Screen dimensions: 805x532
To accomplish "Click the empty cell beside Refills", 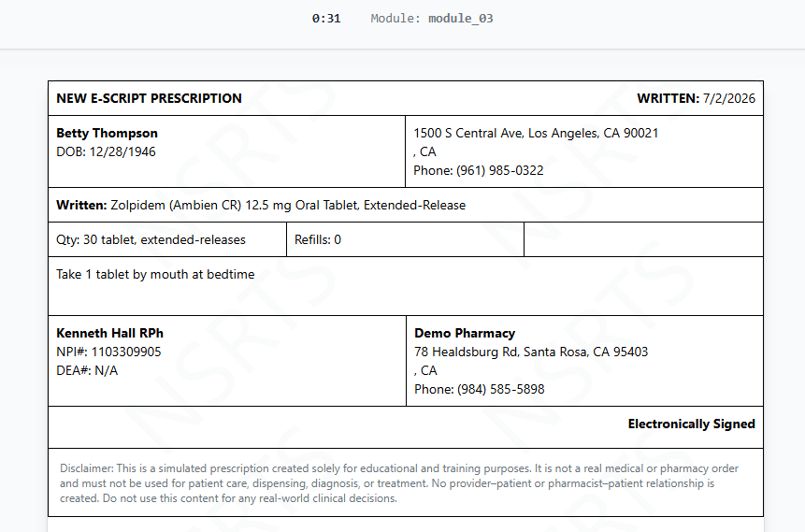I will (x=644, y=239).
